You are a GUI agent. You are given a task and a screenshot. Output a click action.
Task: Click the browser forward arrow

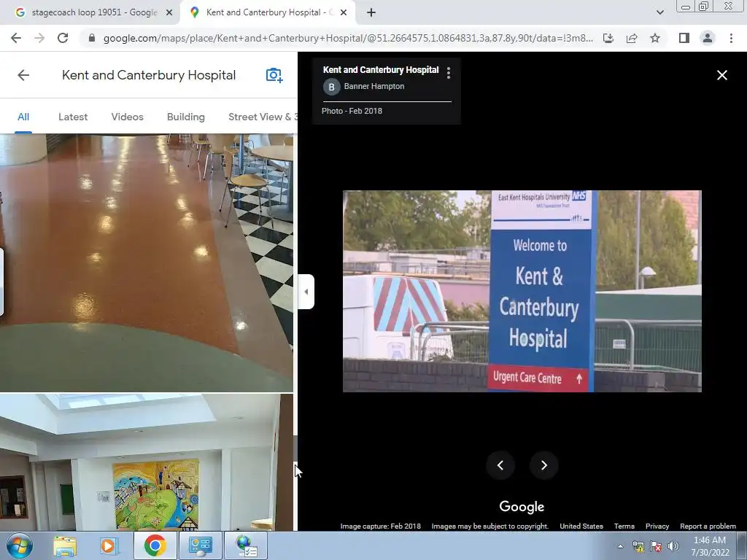39,38
